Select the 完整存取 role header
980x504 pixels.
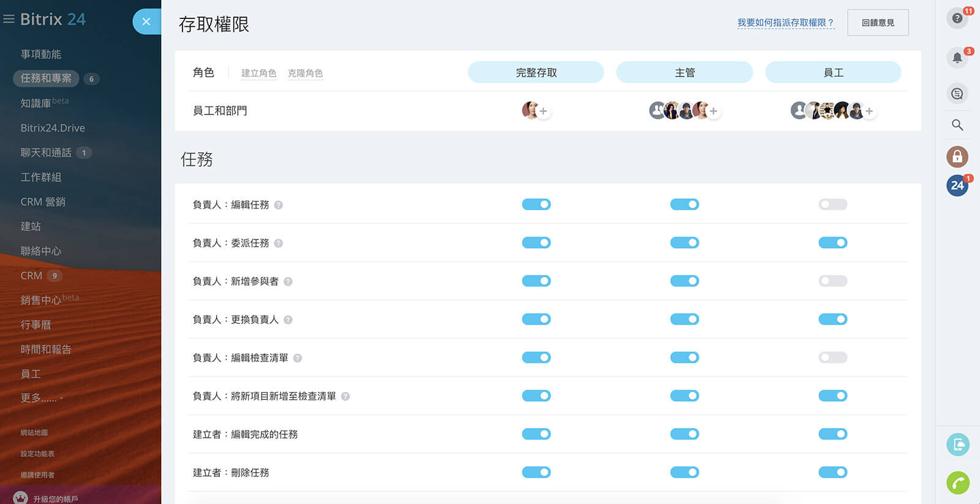tap(536, 72)
